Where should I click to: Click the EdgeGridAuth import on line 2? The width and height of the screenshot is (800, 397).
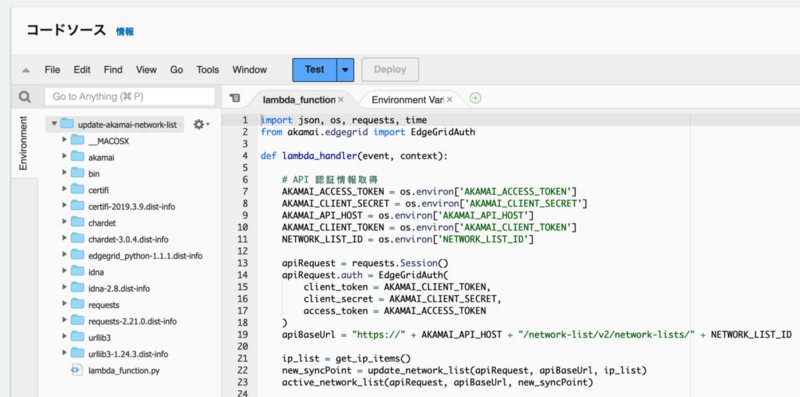coord(443,132)
